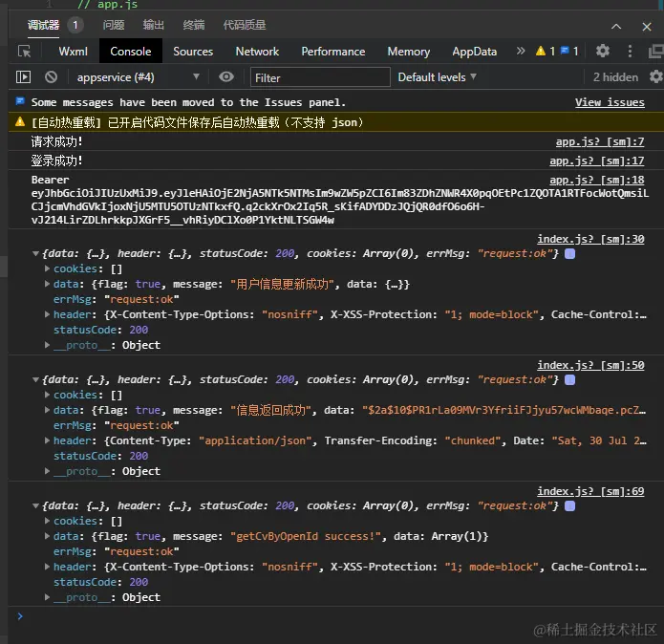Expand __proto__ in the index.js:69 object
This screenshot has height=644, width=664.
click(x=47, y=597)
